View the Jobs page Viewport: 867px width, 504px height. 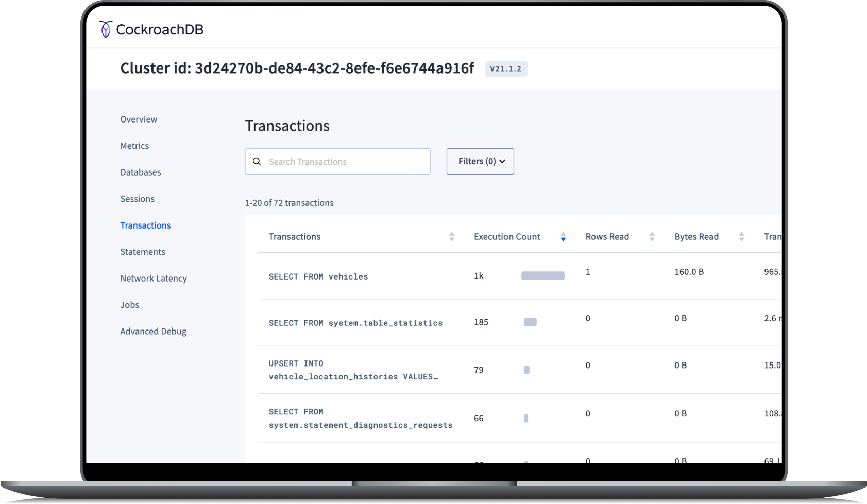click(129, 305)
